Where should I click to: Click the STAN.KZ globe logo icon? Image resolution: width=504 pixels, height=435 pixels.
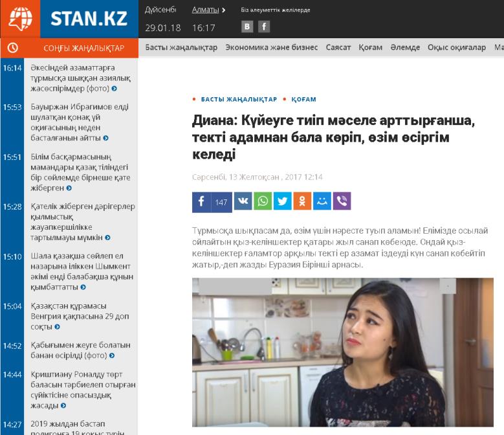point(20,19)
